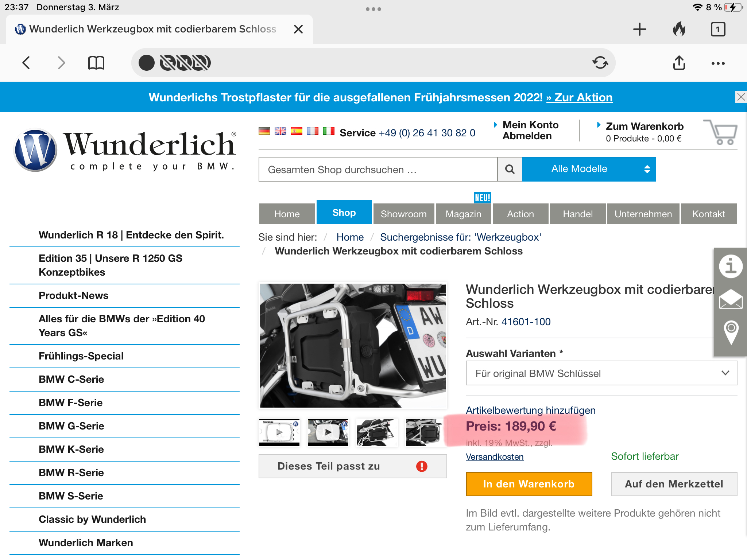
Task: Open Zum Warenkorb link
Action: pyautogui.click(x=645, y=126)
